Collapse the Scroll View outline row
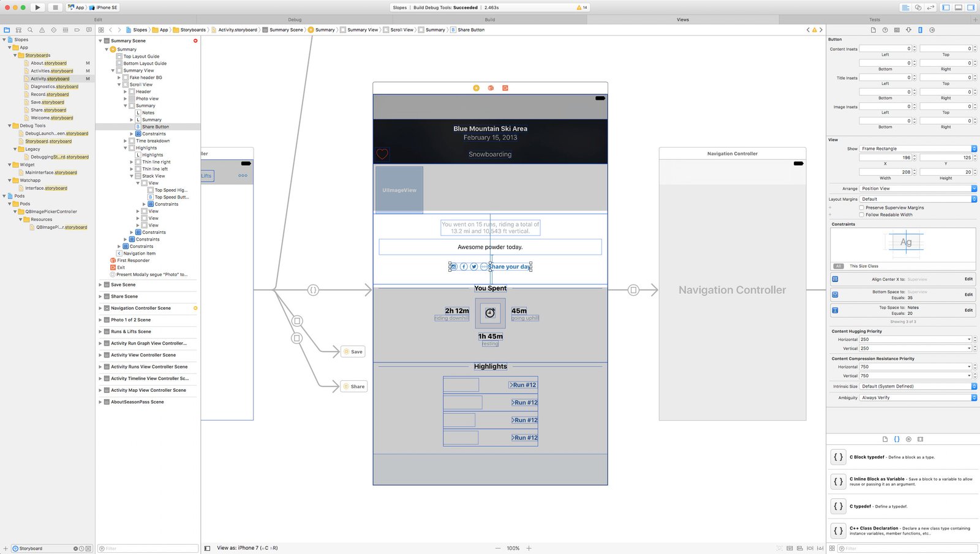This screenshot has height=554, width=980. [119, 84]
